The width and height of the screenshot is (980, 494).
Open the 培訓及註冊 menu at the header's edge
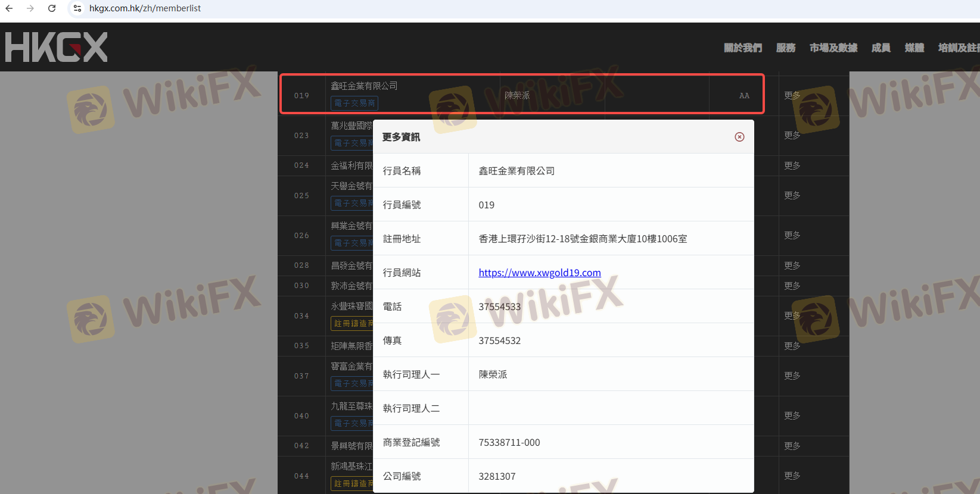[x=959, y=48]
